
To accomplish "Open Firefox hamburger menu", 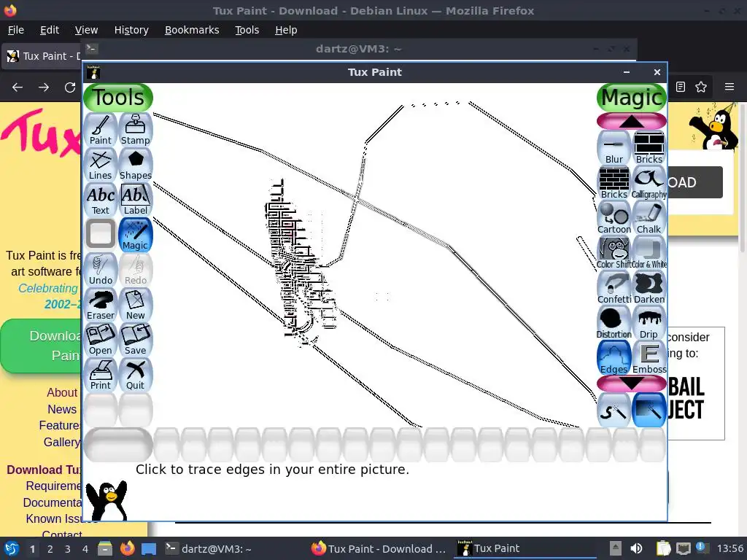I will 729,87.
